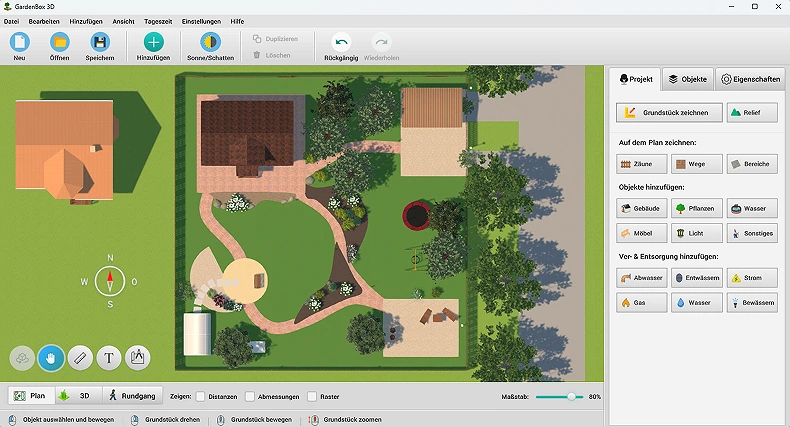Add Bewässern irrigation
The image size is (790, 427).
752,303
